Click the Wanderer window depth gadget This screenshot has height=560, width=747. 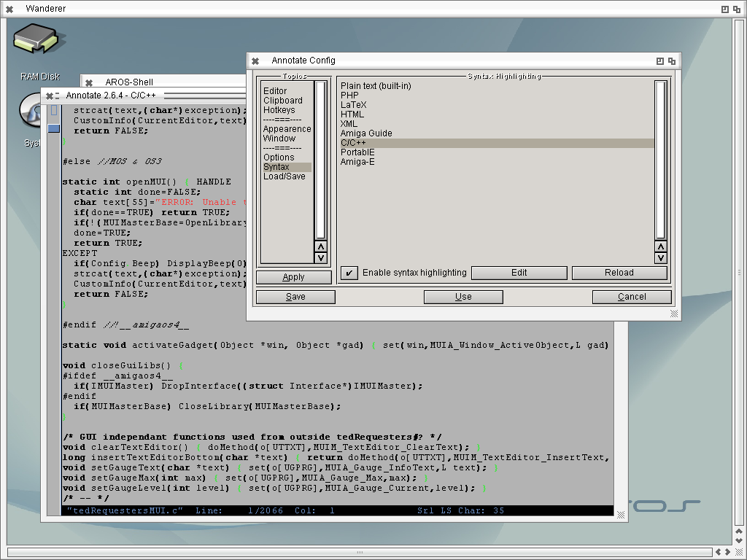click(738, 9)
